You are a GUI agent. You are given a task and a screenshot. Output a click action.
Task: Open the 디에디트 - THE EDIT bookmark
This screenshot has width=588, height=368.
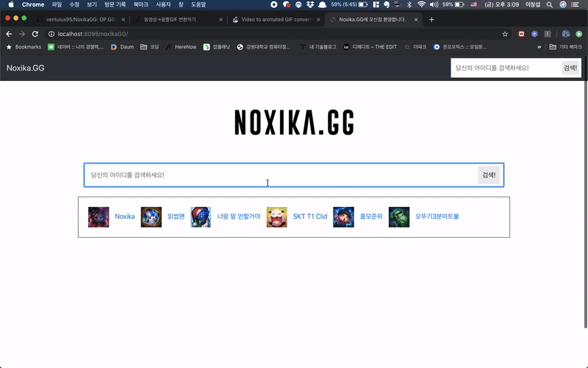pos(370,47)
